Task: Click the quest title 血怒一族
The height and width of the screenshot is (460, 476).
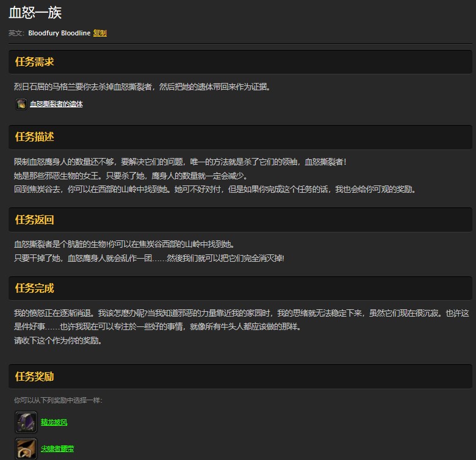Action: pyautogui.click(x=35, y=12)
